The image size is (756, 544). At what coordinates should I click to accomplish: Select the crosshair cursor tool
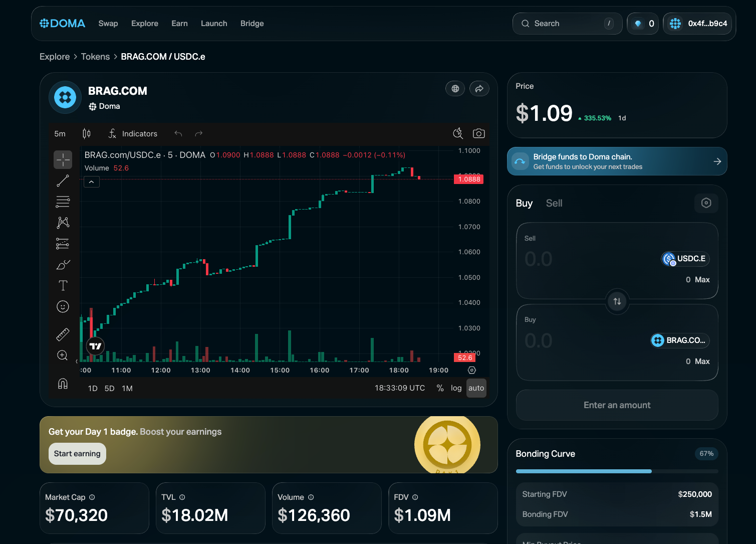click(x=63, y=160)
